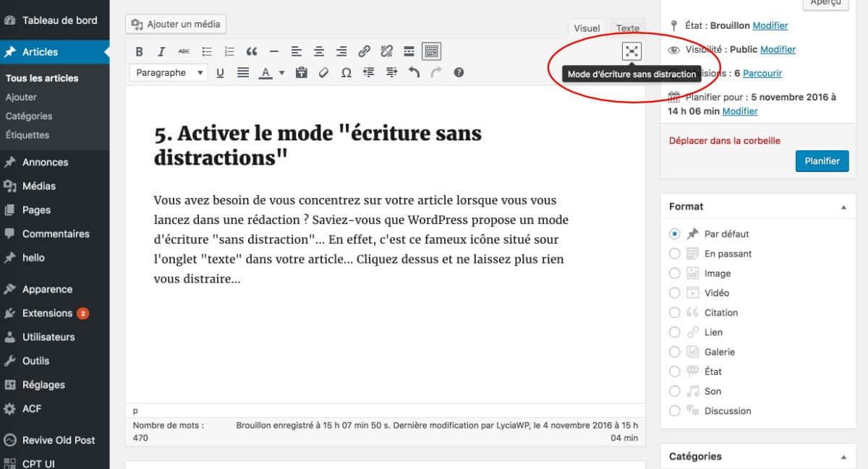This screenshot has height=469, width=868.
Task: Switch to the Texte editing tab
Action: [627, 28]
